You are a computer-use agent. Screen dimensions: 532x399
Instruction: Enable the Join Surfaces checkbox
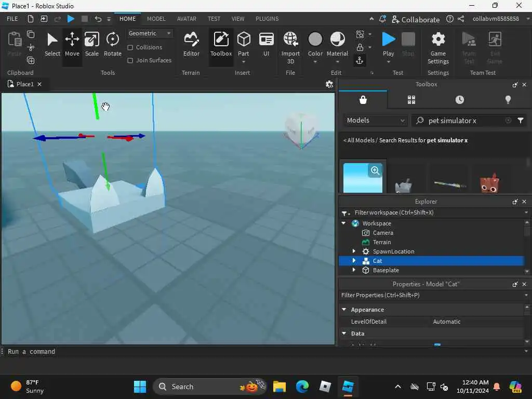[130, 60]
